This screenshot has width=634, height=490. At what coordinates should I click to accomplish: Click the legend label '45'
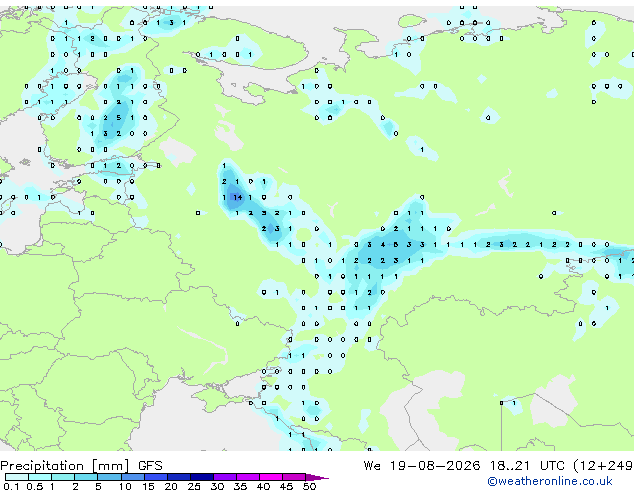coord(286,486)
